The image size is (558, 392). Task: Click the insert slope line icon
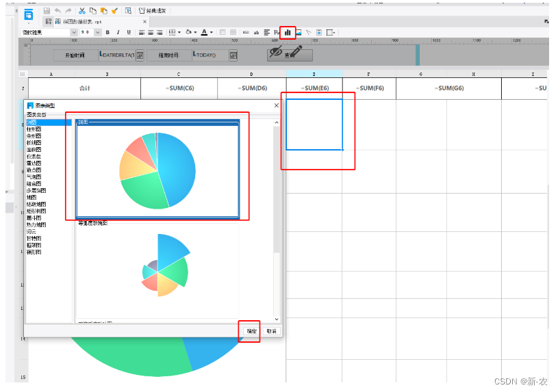pos(309,32)
